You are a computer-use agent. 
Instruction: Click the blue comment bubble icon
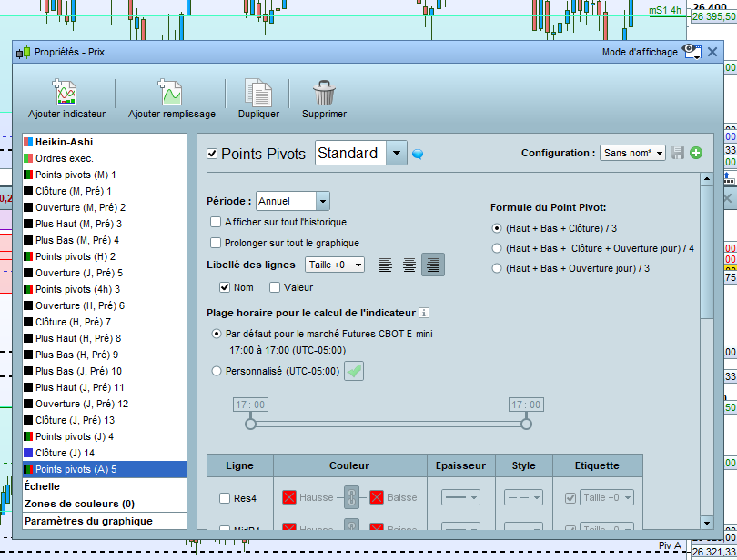[418, 154]
